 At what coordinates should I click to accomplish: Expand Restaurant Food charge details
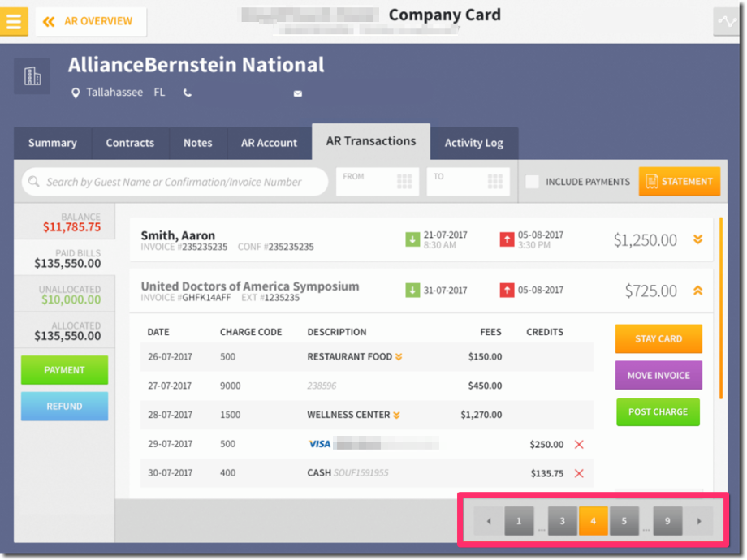399,357
